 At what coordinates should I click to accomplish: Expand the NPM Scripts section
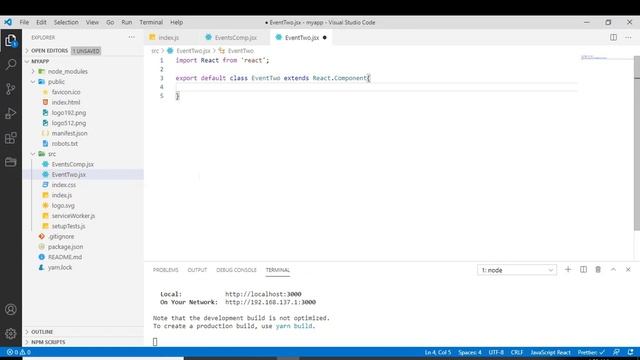click(83, 342)
